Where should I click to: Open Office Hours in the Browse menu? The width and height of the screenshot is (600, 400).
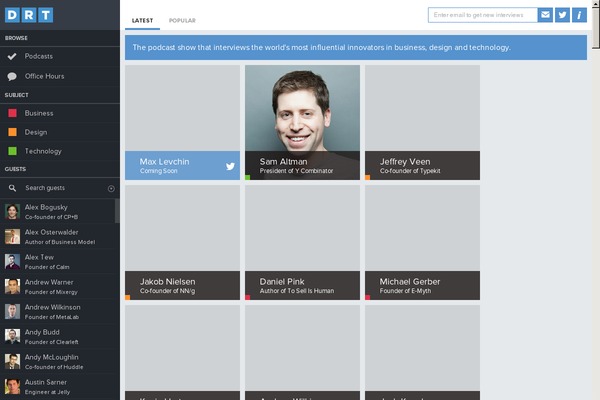60,76
